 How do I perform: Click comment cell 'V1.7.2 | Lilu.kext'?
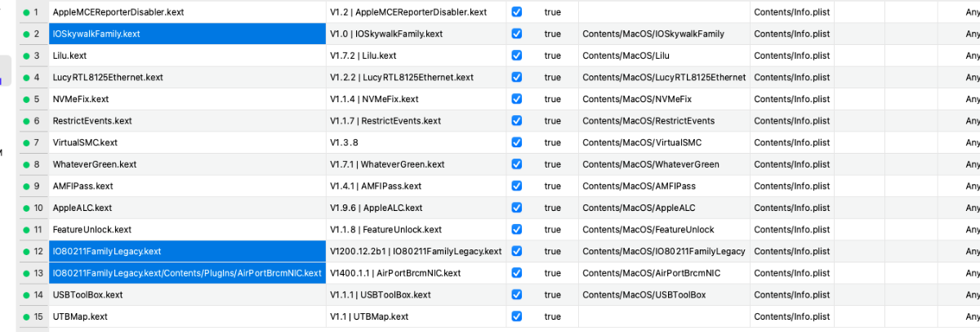[x=416, y=56]
